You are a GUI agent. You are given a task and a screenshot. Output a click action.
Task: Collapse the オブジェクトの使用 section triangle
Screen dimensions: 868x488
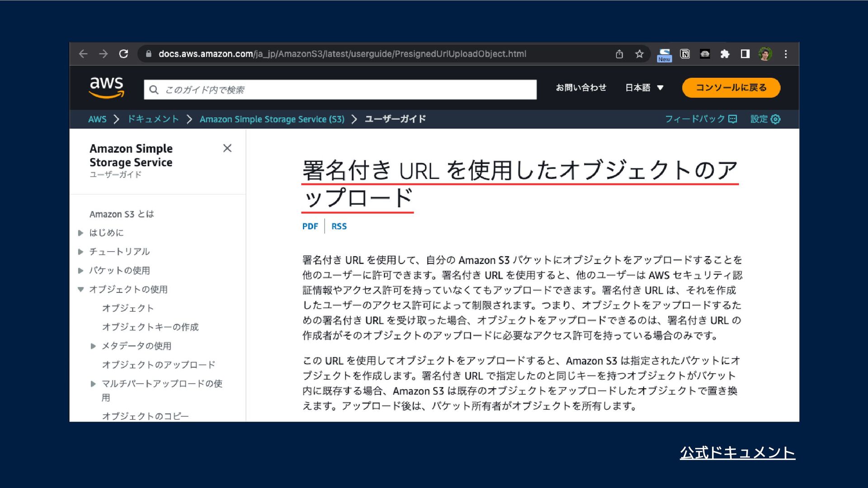coord(80,289)
